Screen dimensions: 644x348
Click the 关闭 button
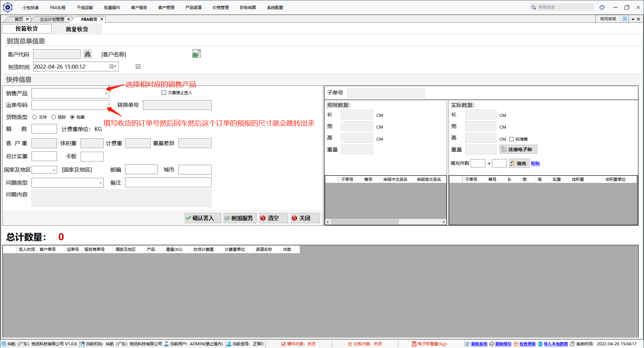coord(305,218)
